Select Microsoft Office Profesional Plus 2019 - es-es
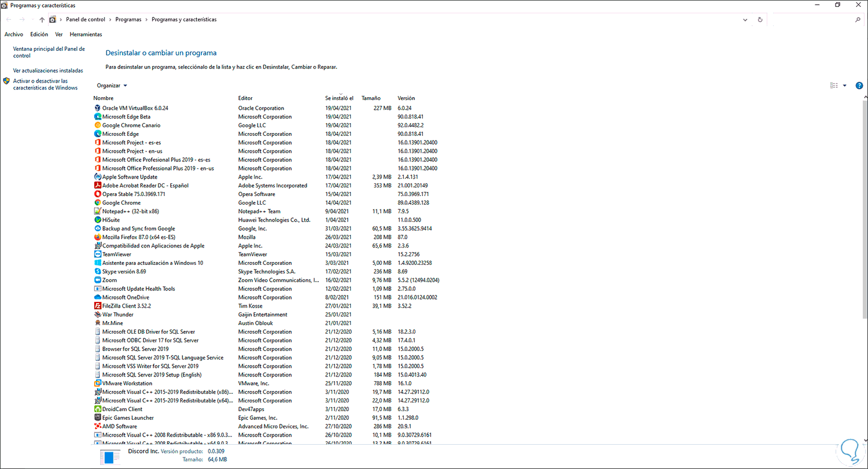Screen dimensions: 868x469 (x=156, y=160)
